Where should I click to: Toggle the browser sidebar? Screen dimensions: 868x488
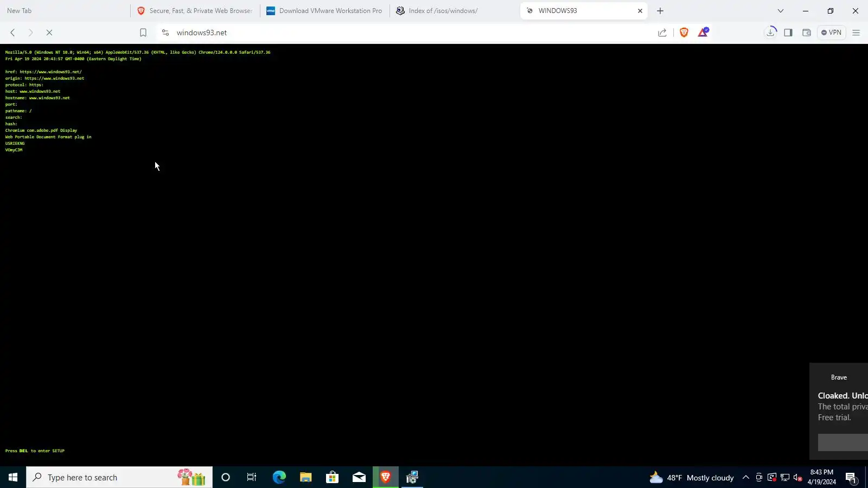(788, 33)
